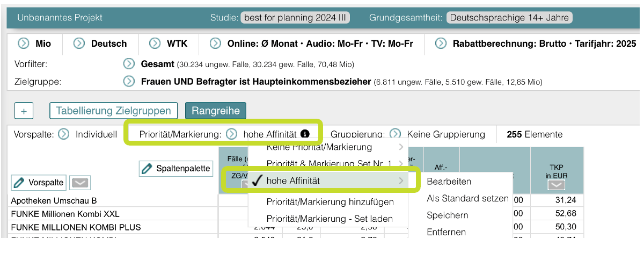The height and width of the screenshot is (260, 644).
Task: Click the circled arrow icon for Vorfilter Gesamt
Action: pyautogui.click(x=129, y=64)
